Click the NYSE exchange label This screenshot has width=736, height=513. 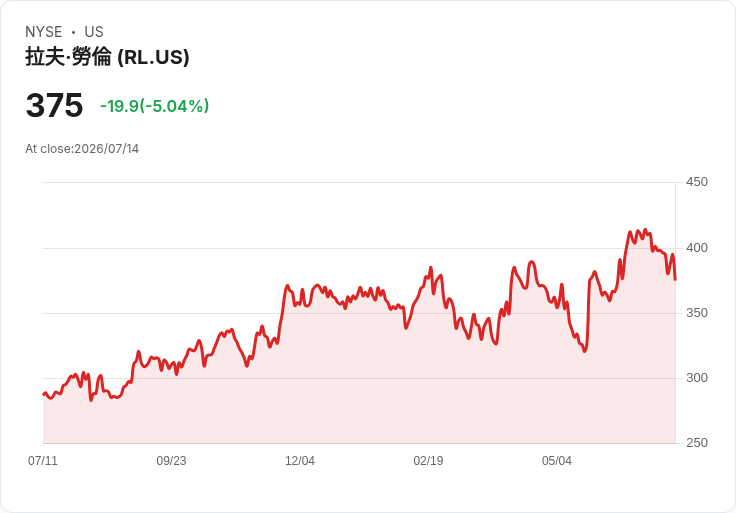click(x=44, y=32)
